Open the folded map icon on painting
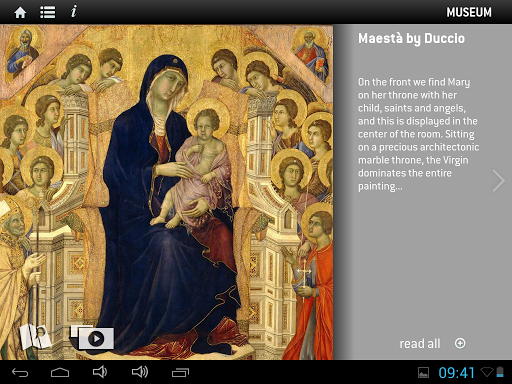 pos(35,336)
